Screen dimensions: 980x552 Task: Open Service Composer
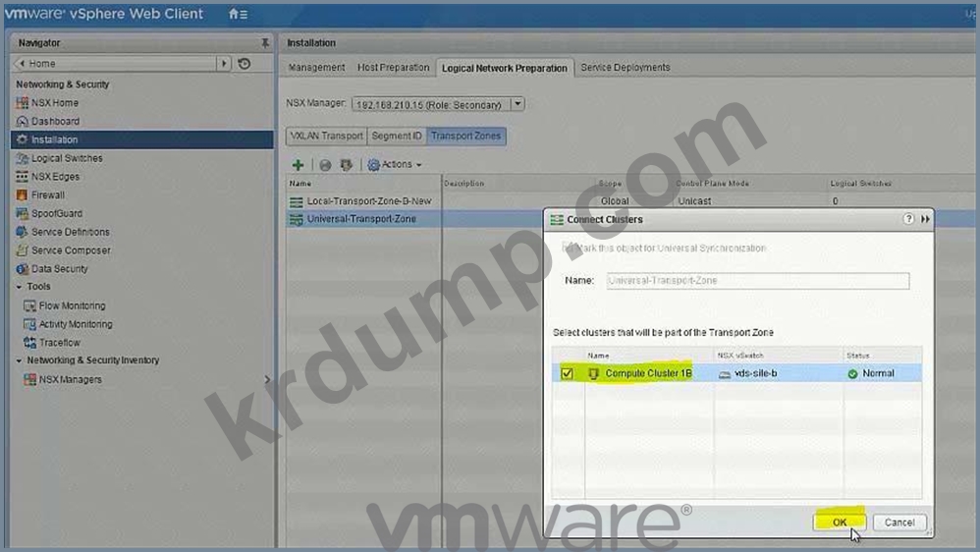pos(71,250)
